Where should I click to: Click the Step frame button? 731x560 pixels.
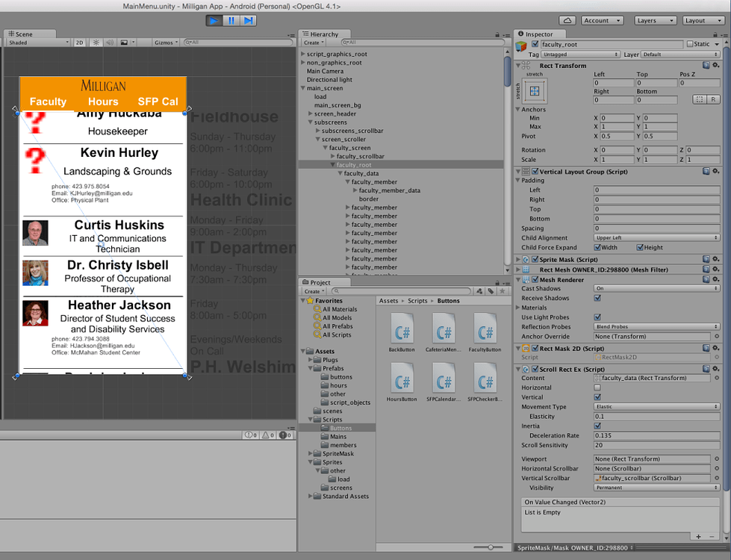tap(249, 21)
